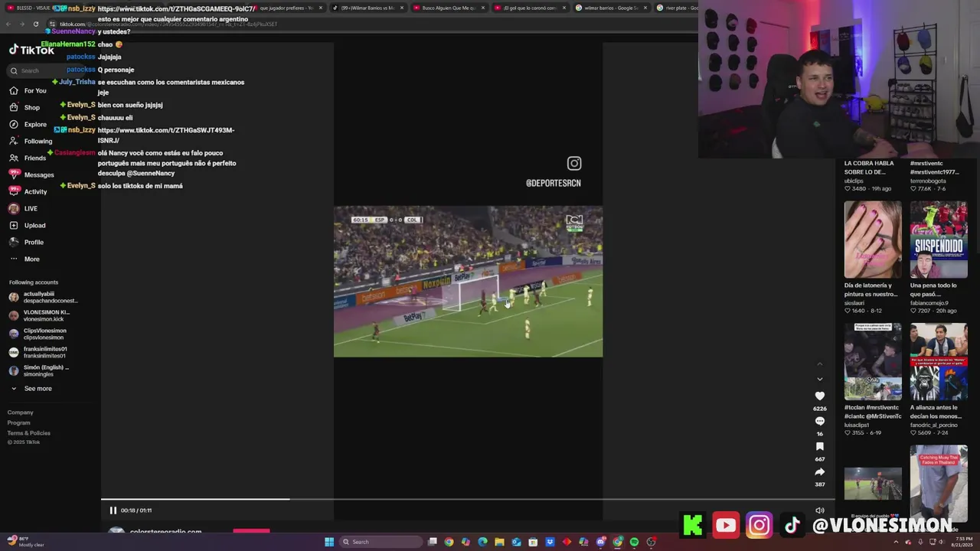
Task: Save the video with the bookmark icon
Action: pyautogui.click(x=819, y=446)
